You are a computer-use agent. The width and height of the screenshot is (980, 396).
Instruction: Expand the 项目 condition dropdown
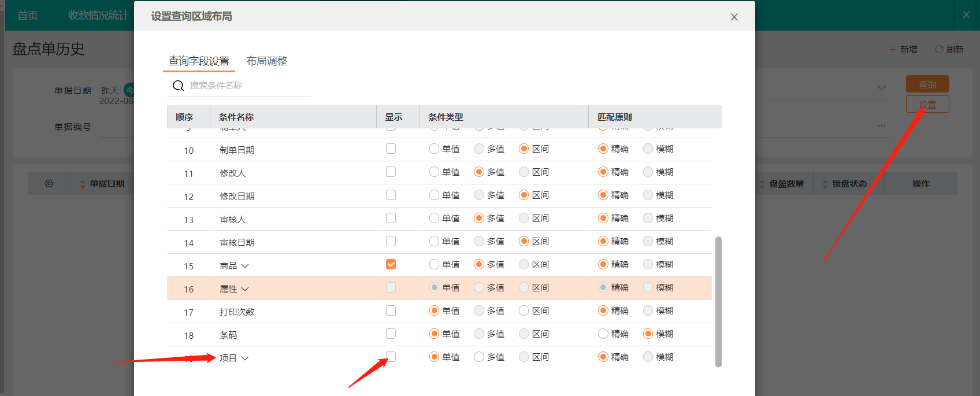point(245,358)
